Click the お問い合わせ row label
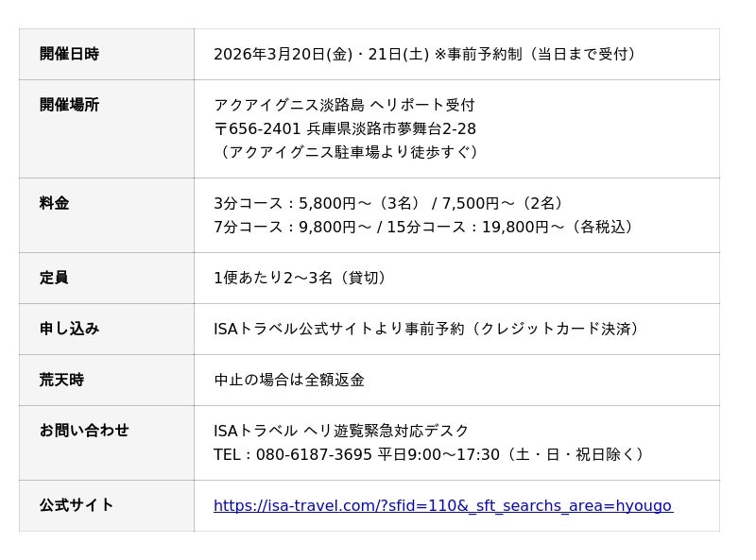Viewport: 756px width, 560px height. click(x=84, y=431)
